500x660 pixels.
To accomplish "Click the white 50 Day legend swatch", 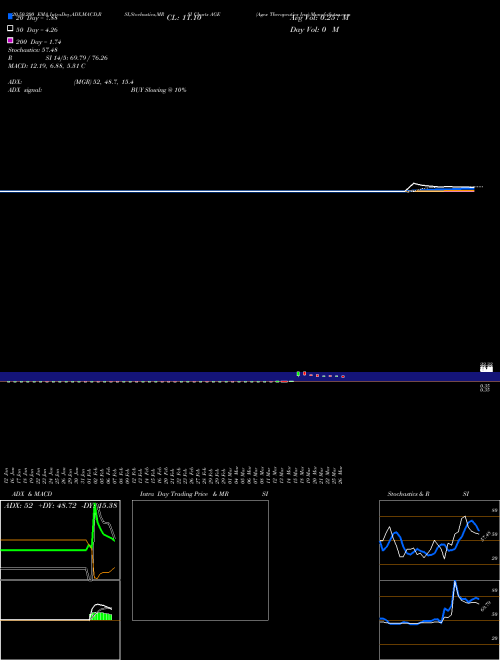I will (x=10, y=28).
